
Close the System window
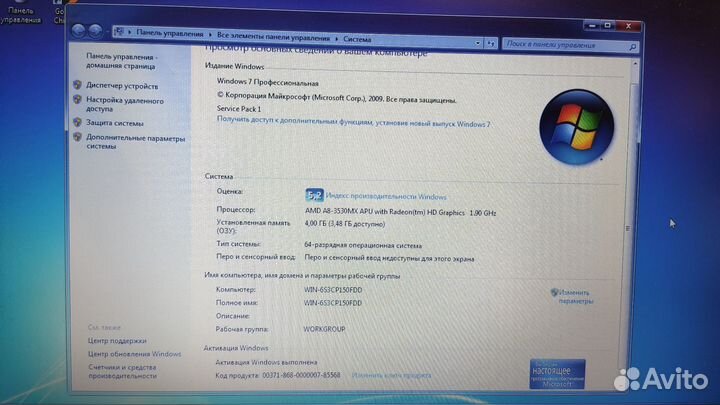click(628, 27)
